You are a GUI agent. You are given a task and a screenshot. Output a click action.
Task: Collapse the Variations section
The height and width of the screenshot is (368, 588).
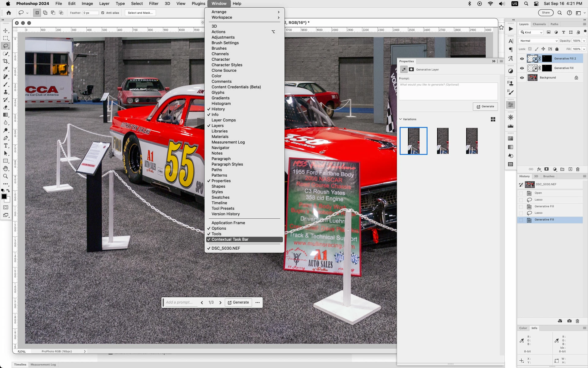point(400,119)
